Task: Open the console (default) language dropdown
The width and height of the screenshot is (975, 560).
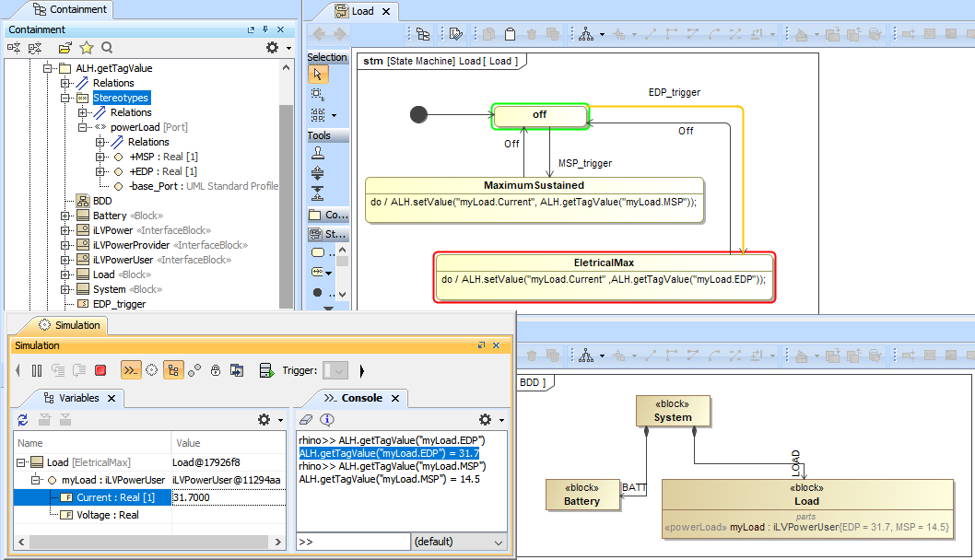Action: pyautogui.click(x=457, y=542)
